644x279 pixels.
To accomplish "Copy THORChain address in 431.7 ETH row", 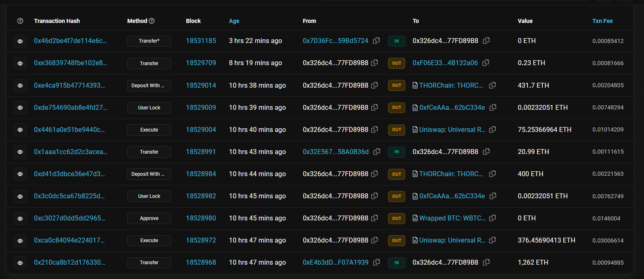I will point(493,85).
